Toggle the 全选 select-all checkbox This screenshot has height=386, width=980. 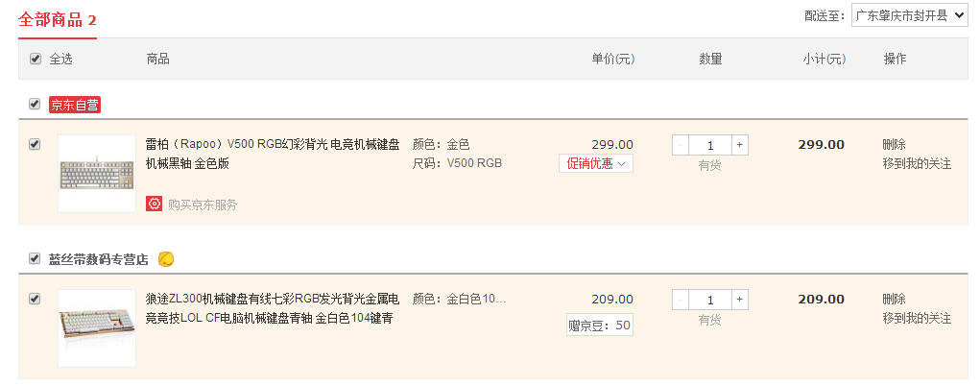tap(36, 60)
